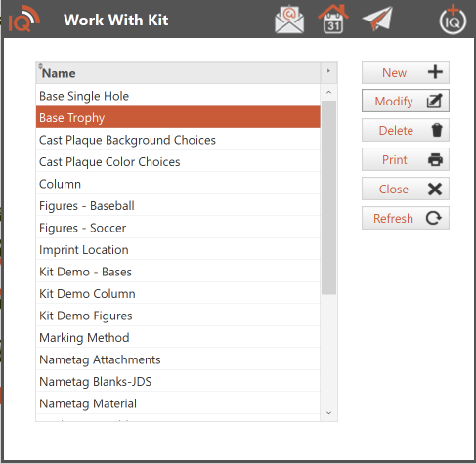The width and height of the screenshot is (476, 464).
Task: Click the printer icon on Print button
Action: click(x=435, y=159)
